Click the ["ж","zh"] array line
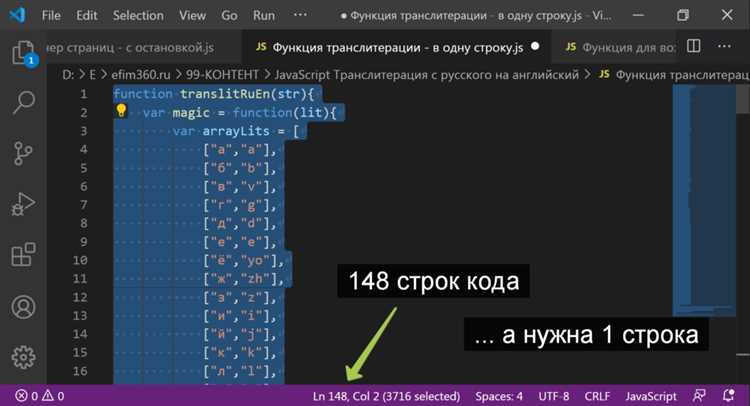This screenshot has width=750, height=406. [243, 278]
